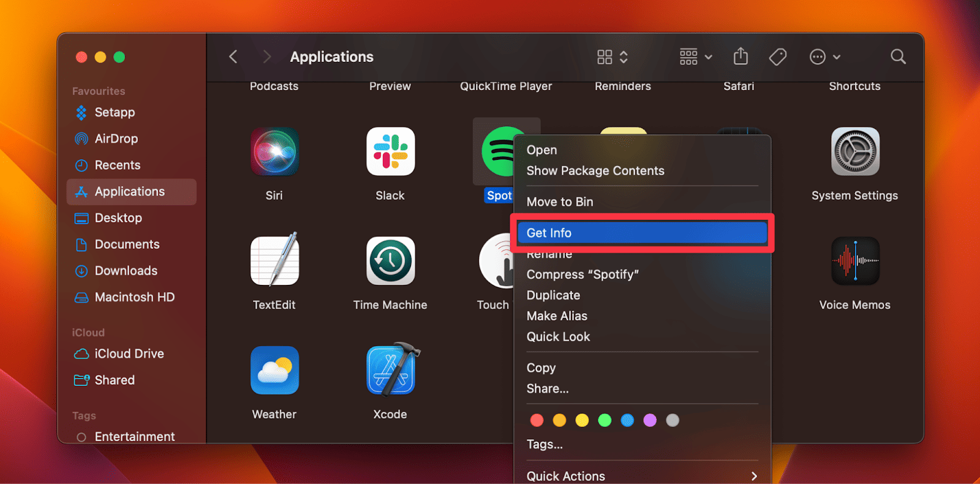Apply the blue tag colour
This screenshot has height=484, width=980.
628,420
